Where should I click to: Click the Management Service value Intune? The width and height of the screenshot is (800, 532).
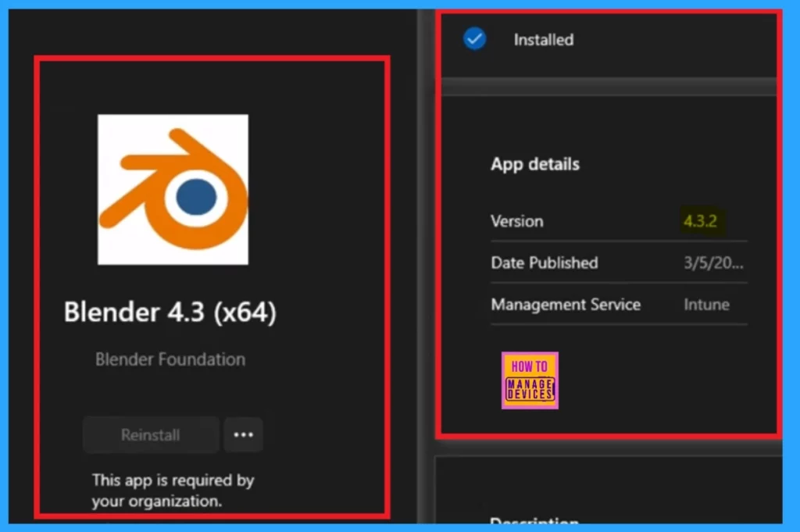coord(706,305)
